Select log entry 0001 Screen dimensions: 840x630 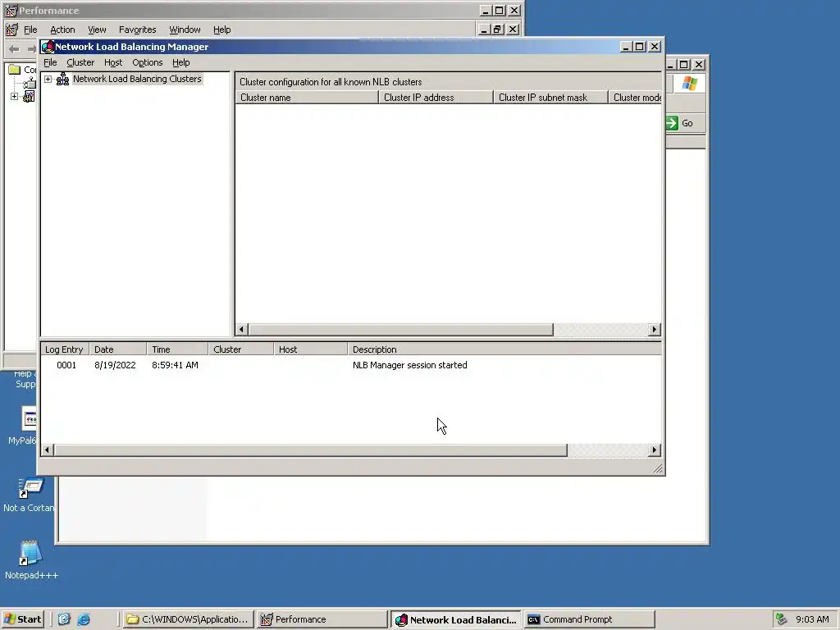pyautogui.click(x=66, y=365)
